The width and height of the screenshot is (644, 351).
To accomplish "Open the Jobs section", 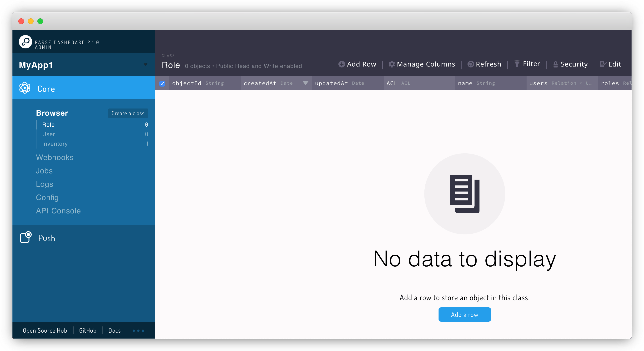I will (44, 170).
